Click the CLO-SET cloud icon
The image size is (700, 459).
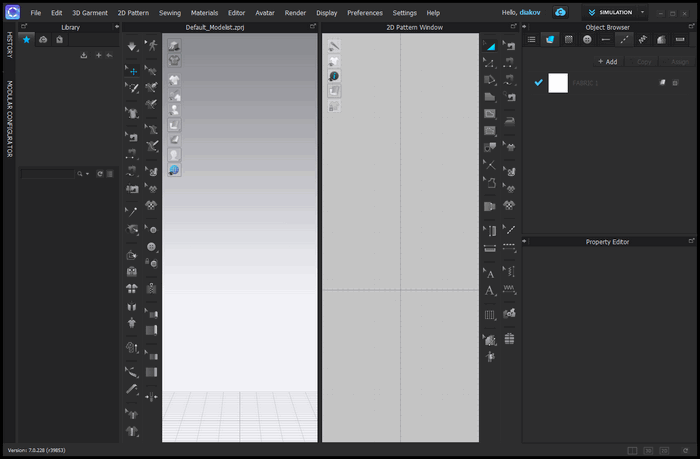561,12
